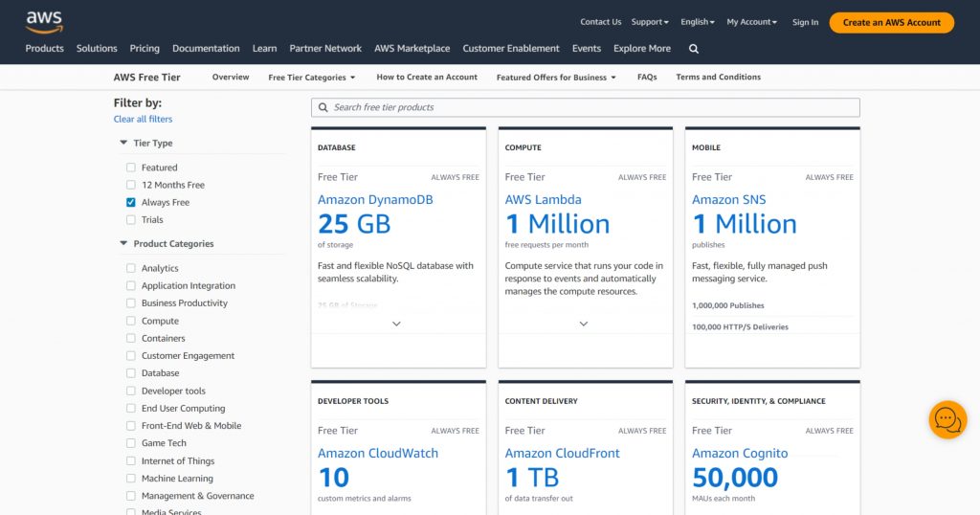This screenshot has width=980, height=515.
Task: Expand the AWS Lambda card details
Action: (583, 324)
